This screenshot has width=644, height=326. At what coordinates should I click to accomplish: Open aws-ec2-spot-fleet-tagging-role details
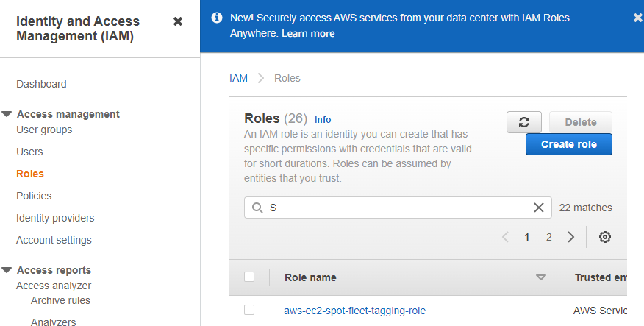pyautogui.click(x=354, y=311)
